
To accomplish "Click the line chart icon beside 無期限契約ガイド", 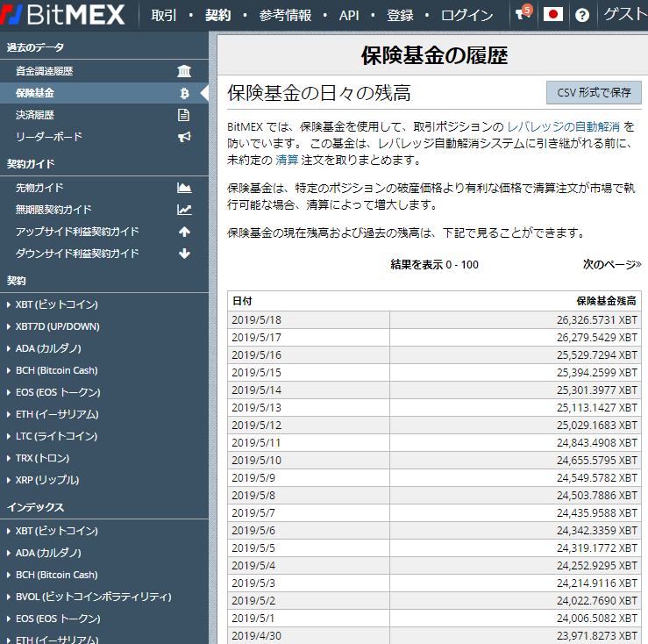I will [184, 210].
